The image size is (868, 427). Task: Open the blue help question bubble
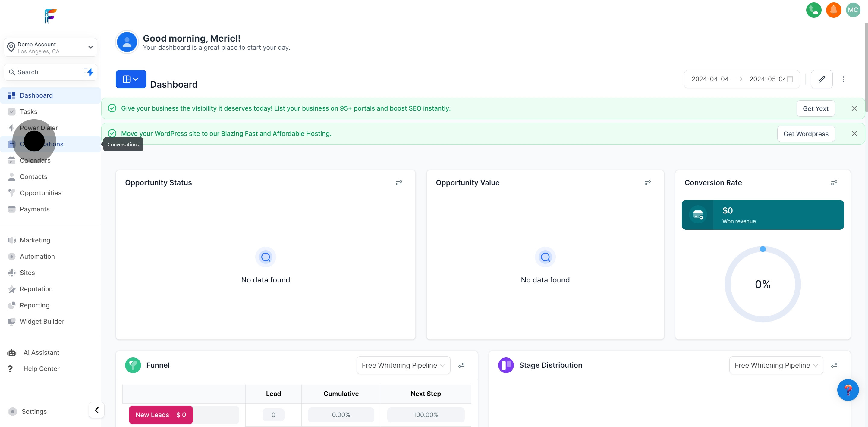(848, 390)
